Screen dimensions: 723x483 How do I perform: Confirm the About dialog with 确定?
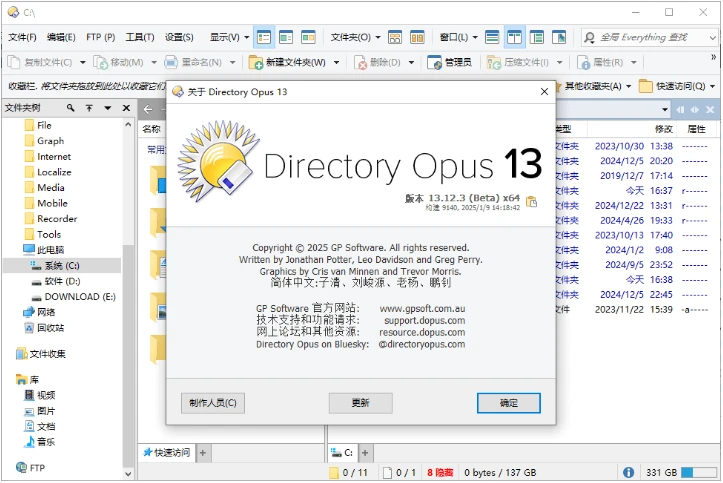(509, 403)
